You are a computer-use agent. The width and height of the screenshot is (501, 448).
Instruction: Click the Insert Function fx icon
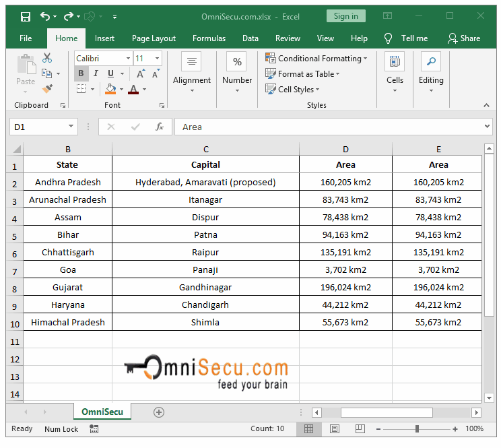160,127
